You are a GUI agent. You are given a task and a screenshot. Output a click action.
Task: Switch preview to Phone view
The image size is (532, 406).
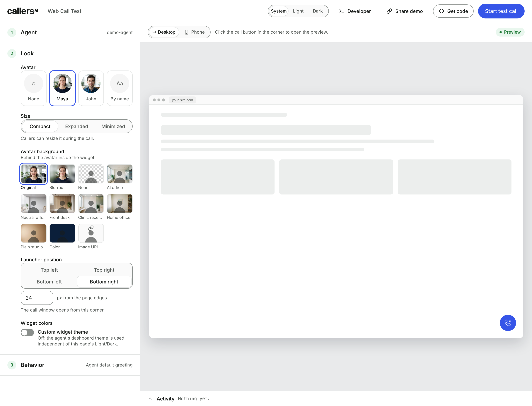(195, 32)
